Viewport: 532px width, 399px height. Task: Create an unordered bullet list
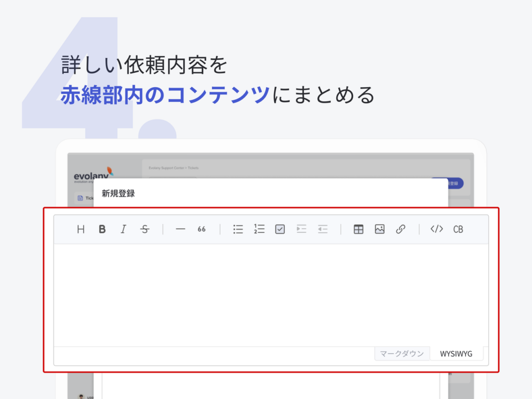(238, 229)
